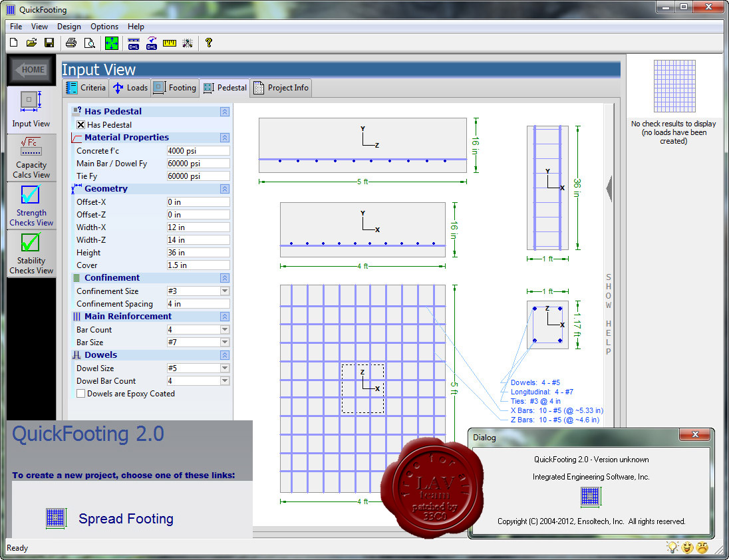
Task: Open the File menu
Action: (16, 27)
